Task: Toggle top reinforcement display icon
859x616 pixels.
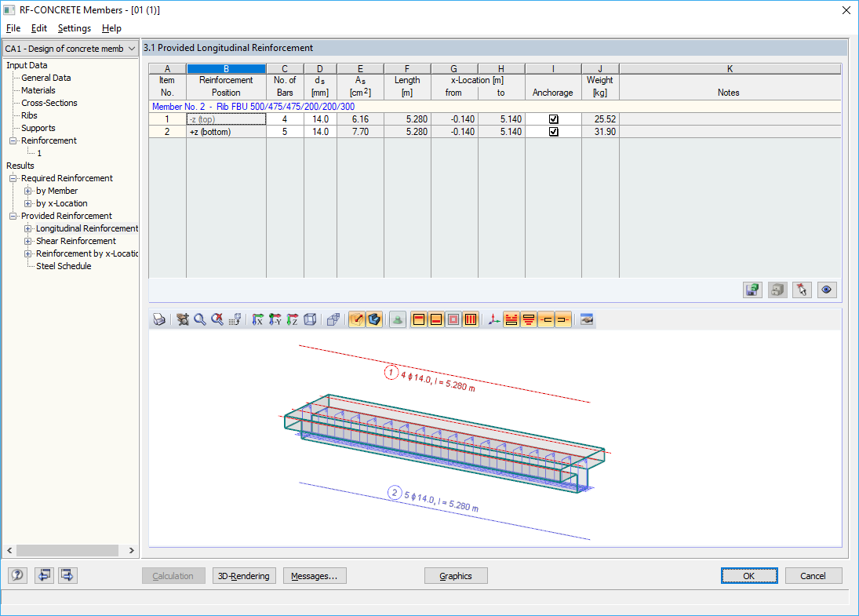Action: (419, 319)
